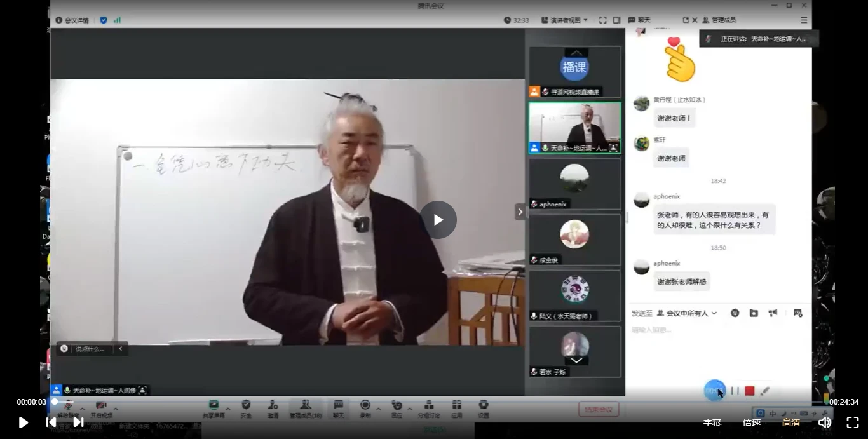Click the folder file-send icon in chat

[754, 313]
